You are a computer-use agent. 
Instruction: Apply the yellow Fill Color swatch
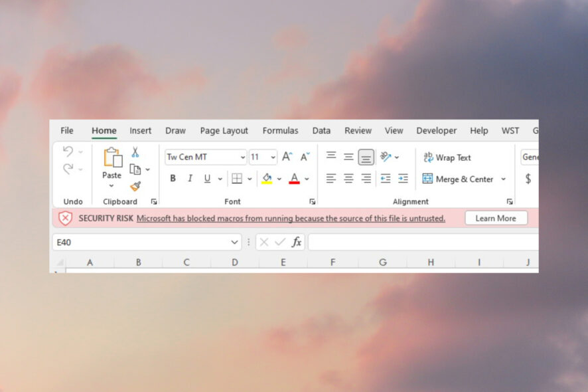267,178
